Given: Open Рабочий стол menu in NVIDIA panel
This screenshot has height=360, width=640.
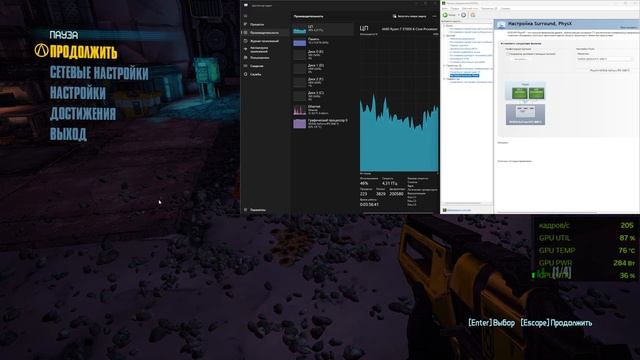Looking at the screenshot, I should (470, 9).
